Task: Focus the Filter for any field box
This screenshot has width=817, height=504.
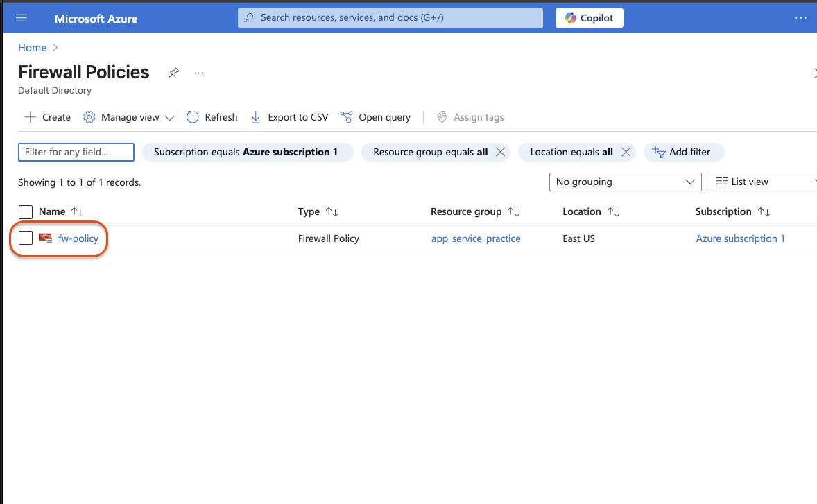Action: tap(76, 152)
